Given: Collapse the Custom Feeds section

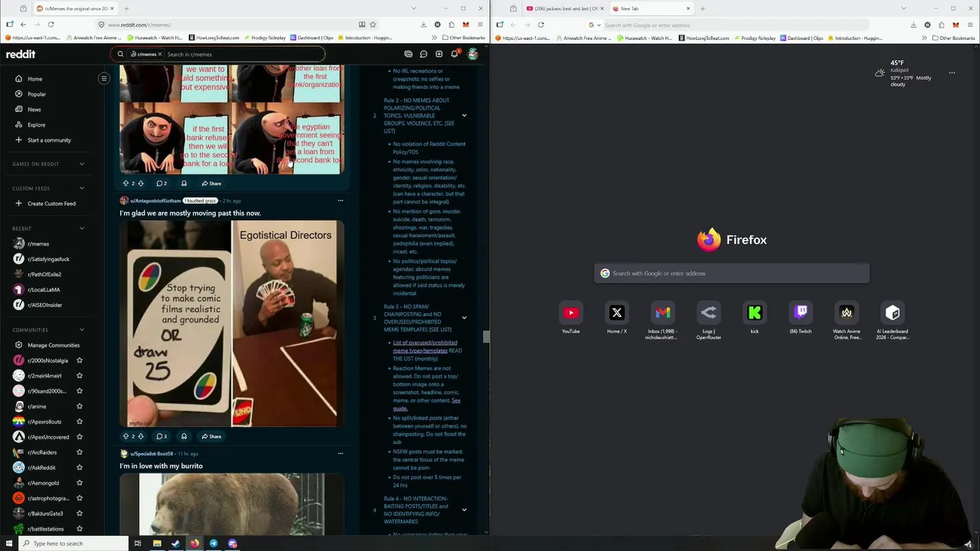Looking at the screenshot, I should coord(82,188).
